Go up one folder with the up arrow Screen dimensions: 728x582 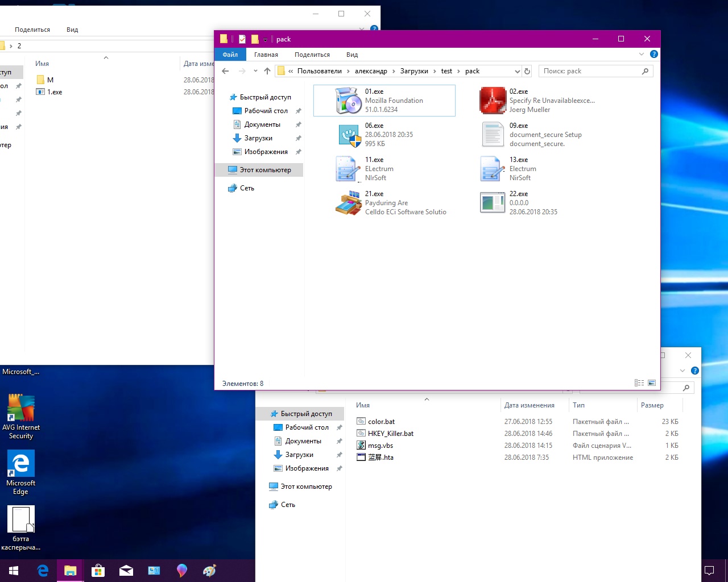[x=267, y=71]
